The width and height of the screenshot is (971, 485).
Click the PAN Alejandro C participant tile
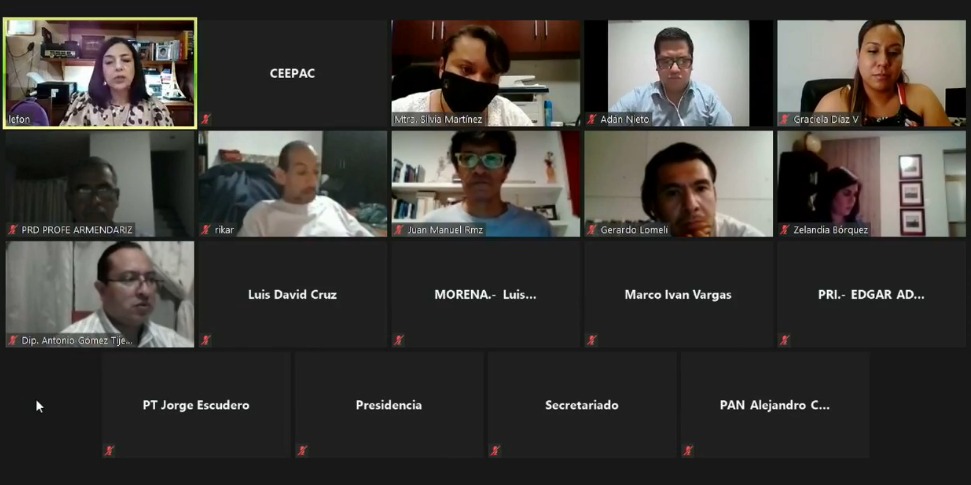coord(775,404)
